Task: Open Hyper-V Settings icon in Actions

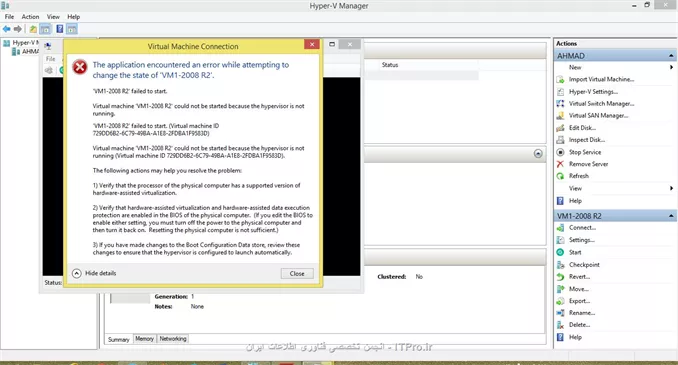Action: (560, 92)
